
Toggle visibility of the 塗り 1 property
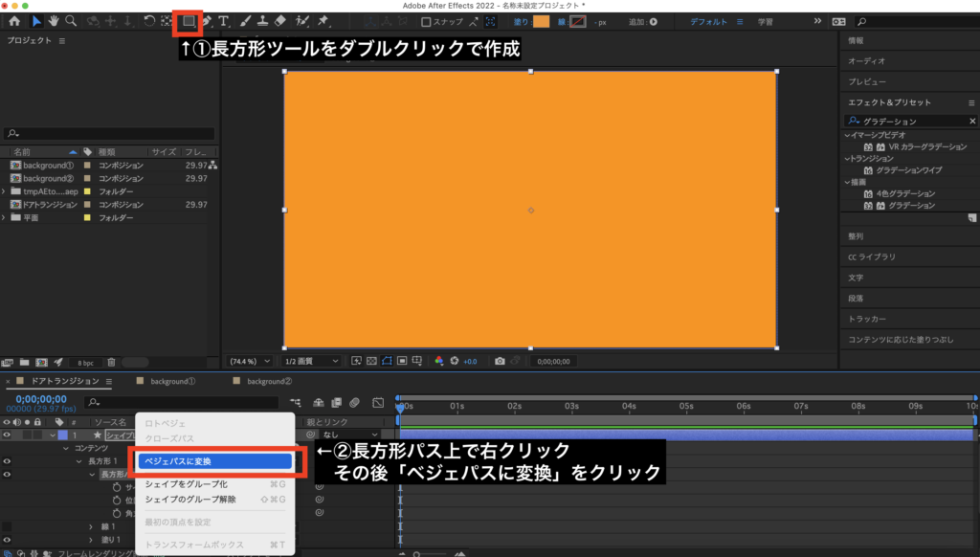8,540
